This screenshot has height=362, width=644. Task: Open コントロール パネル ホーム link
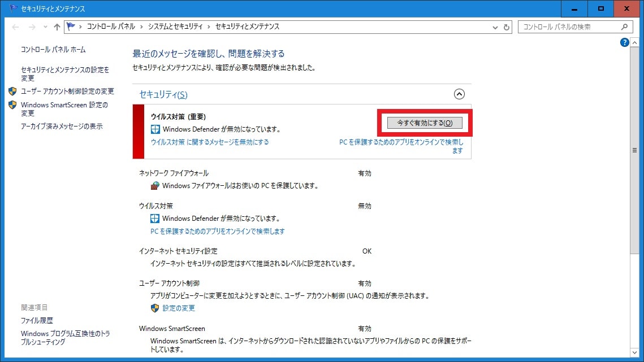tap(53, 50)
